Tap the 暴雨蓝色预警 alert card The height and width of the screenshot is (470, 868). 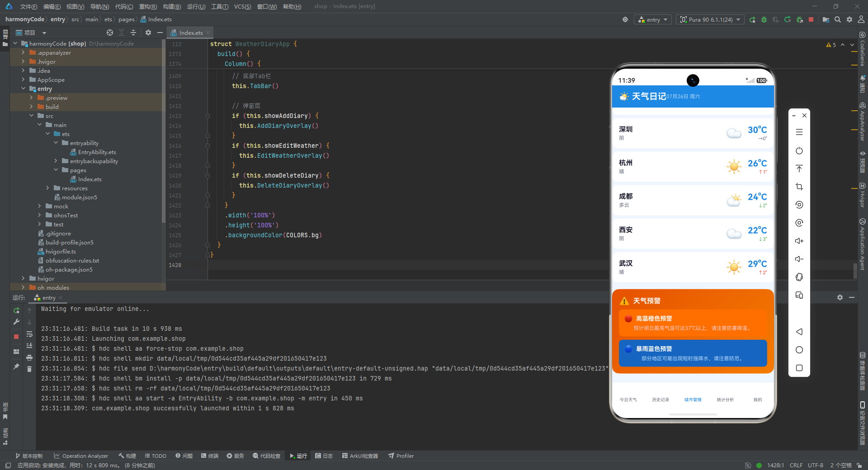[x=693, y=353]
